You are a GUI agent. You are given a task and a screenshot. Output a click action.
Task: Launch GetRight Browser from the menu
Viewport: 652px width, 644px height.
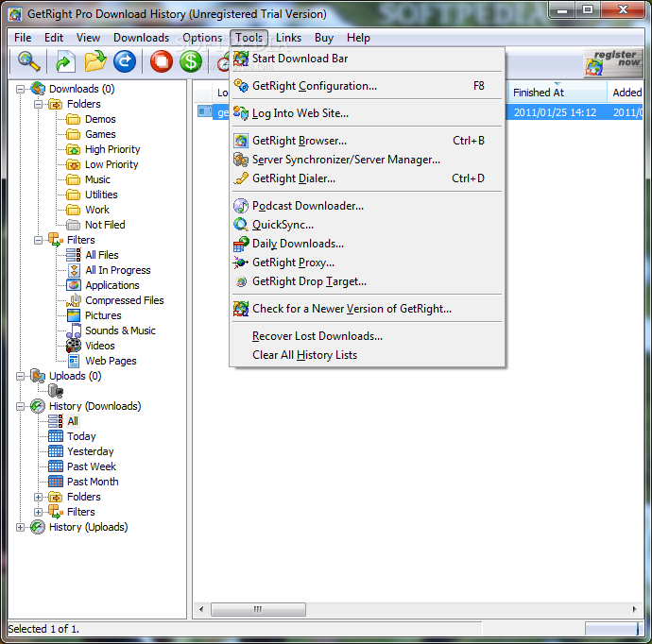click(368, 141)
